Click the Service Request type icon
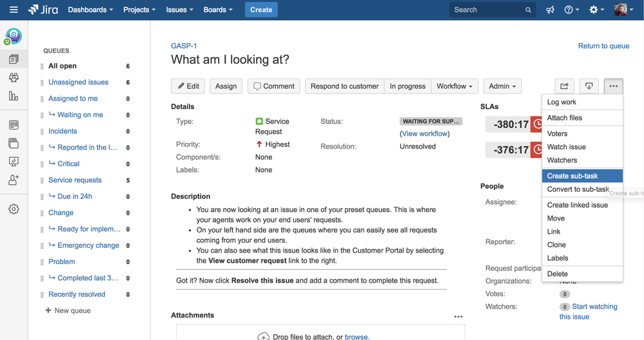 259,122
